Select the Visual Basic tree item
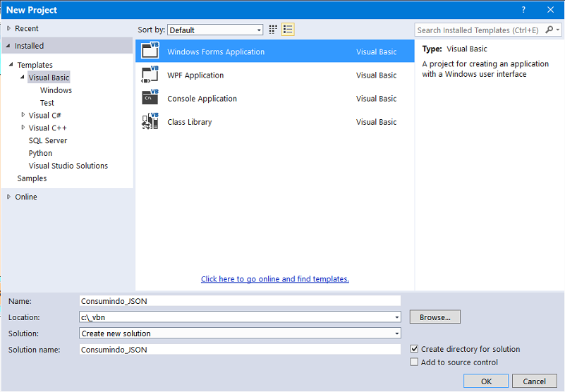This screenshot has height=392, width=565. tap(49, 78)
